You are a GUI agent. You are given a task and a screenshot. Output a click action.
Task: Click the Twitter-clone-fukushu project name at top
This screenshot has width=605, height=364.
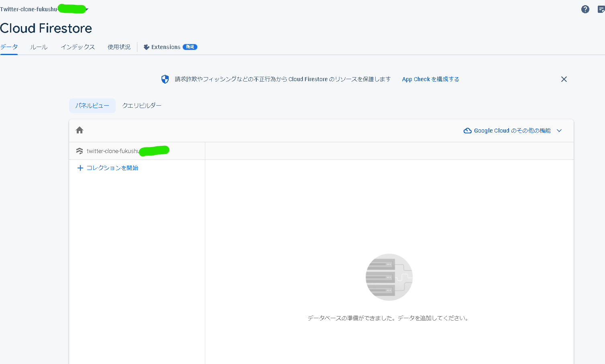(29, 9)
